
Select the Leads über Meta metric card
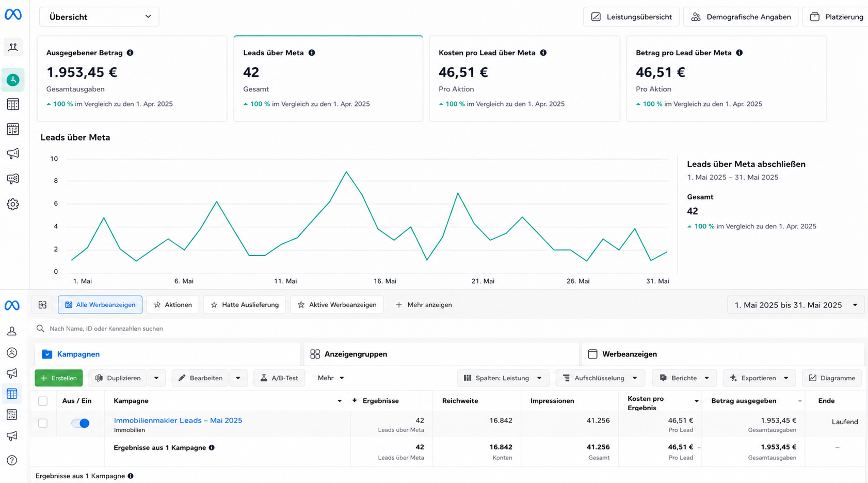click(328, 79)
